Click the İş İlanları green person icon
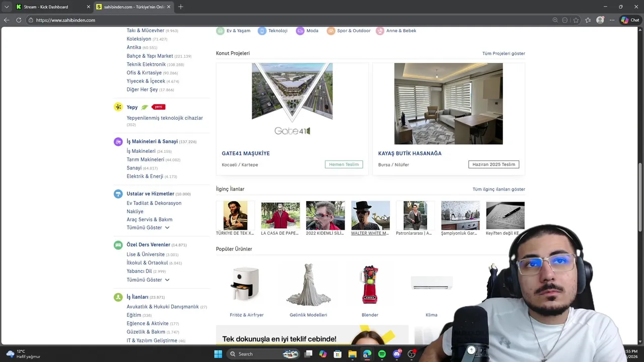Screen dimensions: 644x362 pyautogui.click(x=118, y=297)
